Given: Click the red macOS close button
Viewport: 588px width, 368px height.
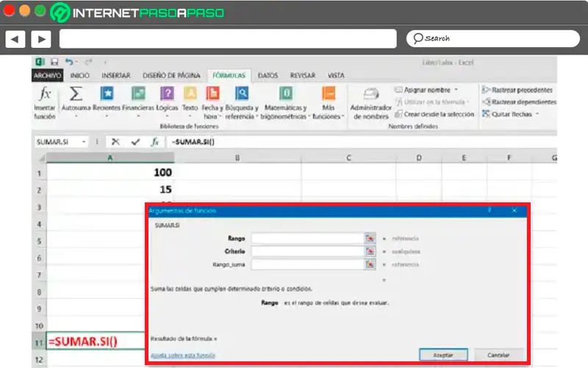Looking at the screenshot, I should (9, 10).
